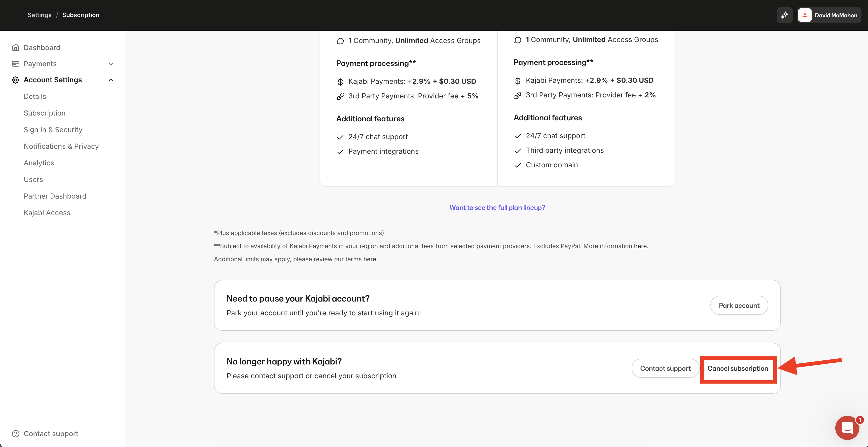Open Sign In & Security settings
This screenshot has height=447, width=868.
pyautogui.click(x=53, y=130)
